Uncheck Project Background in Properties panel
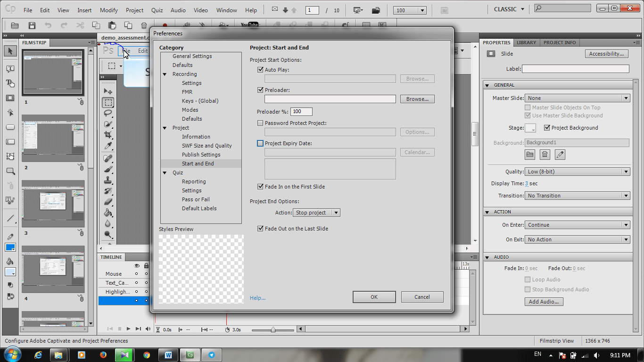644x362 pixels. point(547,128)
